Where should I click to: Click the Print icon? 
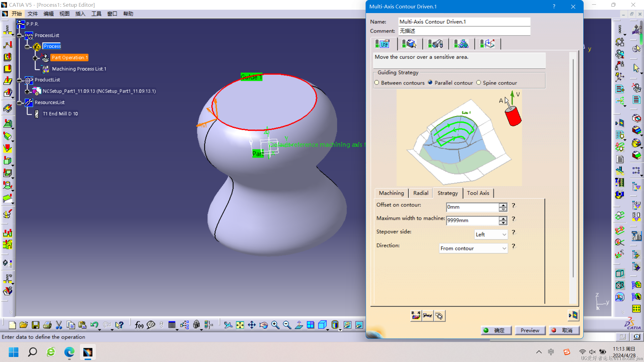pyautogui.click(x=47, y=325)
